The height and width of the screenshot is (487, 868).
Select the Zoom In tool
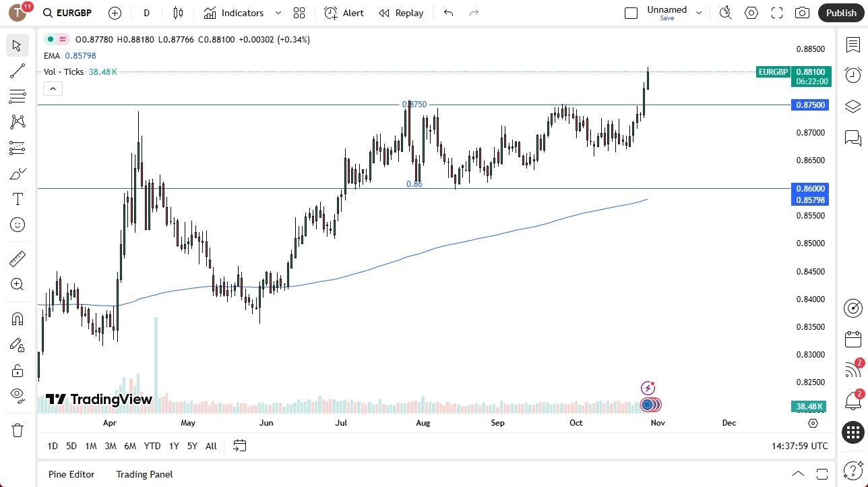(x=17, y=284)
